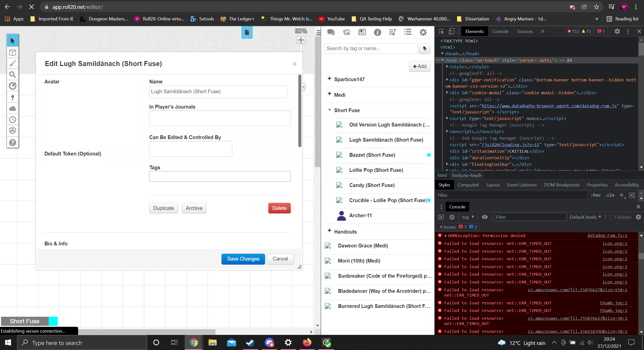Open the Compendium info tab icon
This screenshot has height=350, width=644.
point(377,32)
